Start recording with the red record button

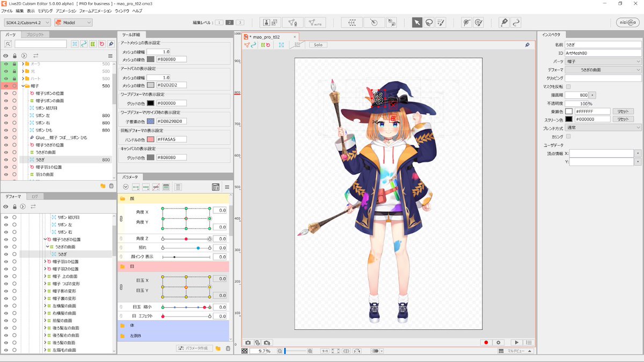pyautogui.click(x=486, y=342)
